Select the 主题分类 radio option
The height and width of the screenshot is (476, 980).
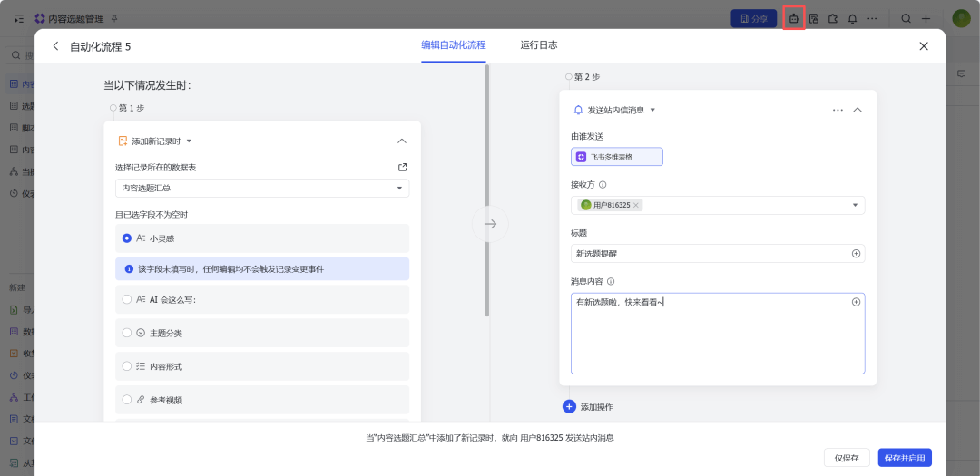pos(127,333)
